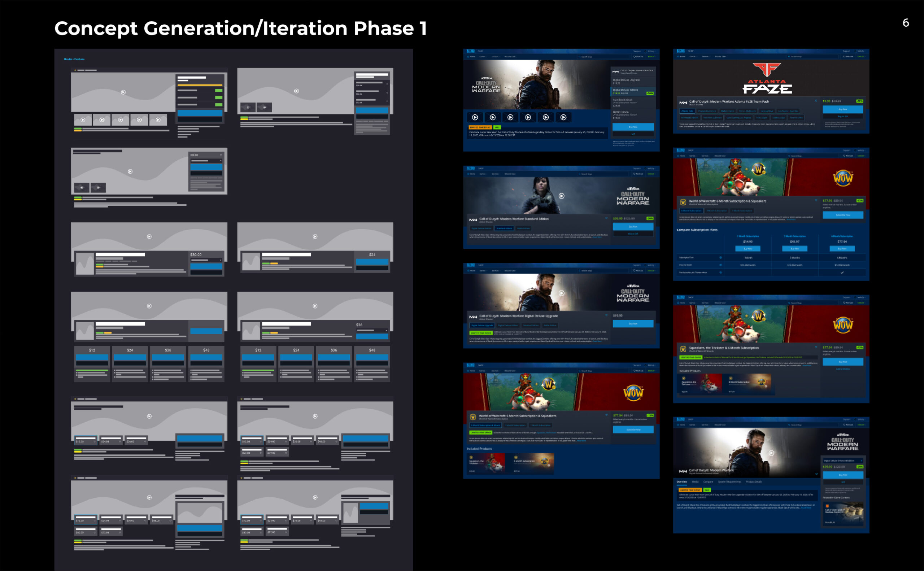Open $30.00 wireframe purchase dropdown

tap(206, 261)
